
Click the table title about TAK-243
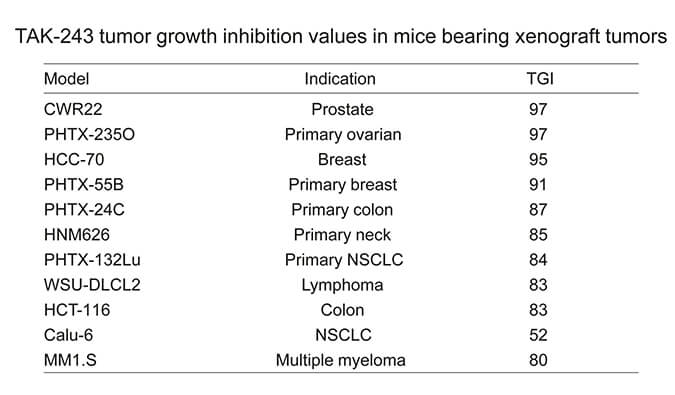(341, 37)
